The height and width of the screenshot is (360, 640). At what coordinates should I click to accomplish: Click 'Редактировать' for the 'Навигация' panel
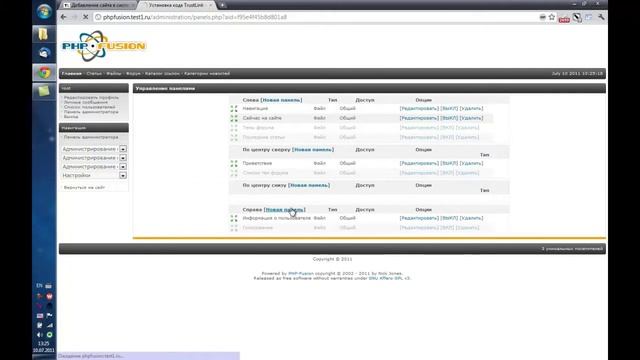click(x=419, y=109)
